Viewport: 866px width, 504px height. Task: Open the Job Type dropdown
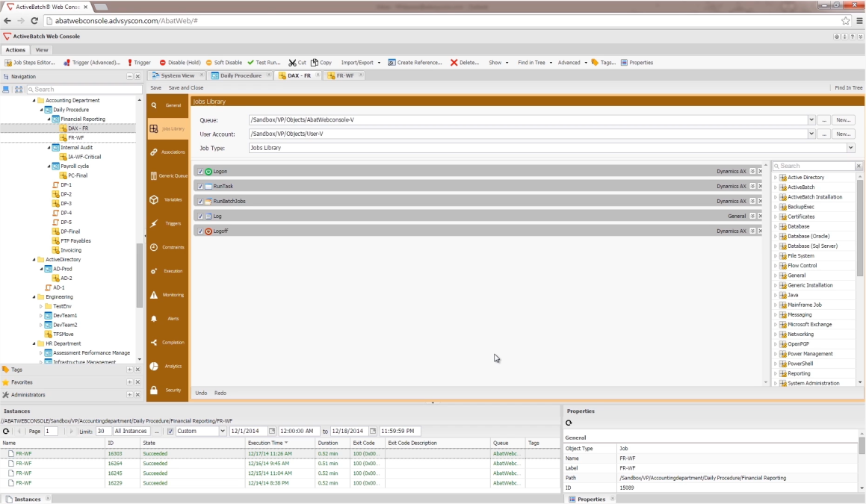(850, 147)
